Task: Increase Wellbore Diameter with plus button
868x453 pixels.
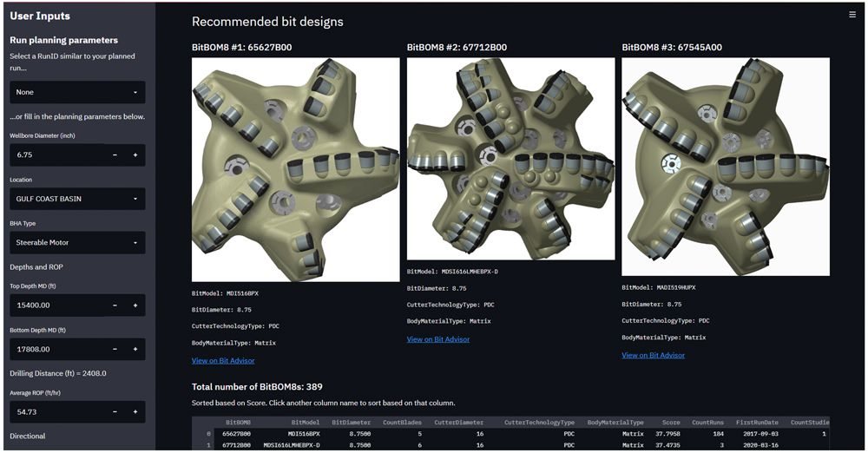Action: (x=135, y=155)
